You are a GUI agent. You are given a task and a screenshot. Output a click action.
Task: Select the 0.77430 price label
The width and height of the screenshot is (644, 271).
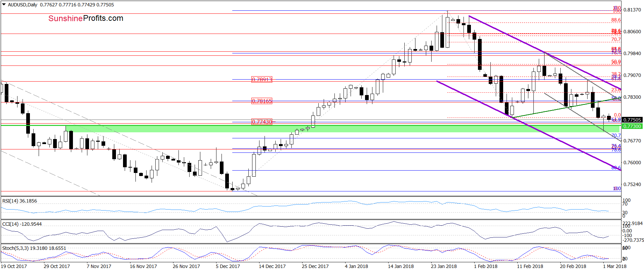262,122
